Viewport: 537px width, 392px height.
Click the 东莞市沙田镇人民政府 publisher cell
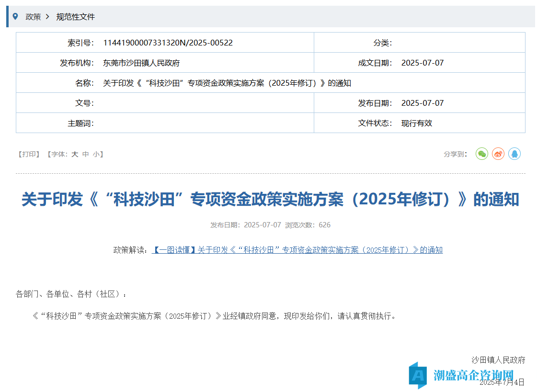141,63
